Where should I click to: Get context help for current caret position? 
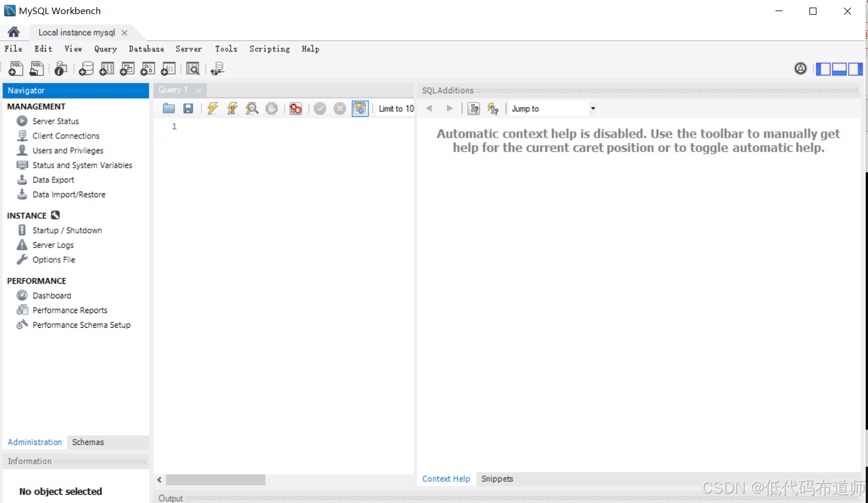474,108
